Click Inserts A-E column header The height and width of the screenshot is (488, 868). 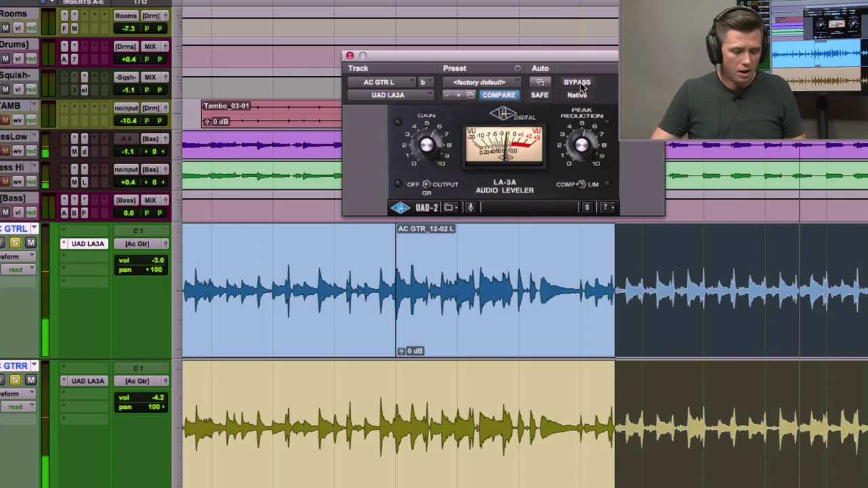83,3
